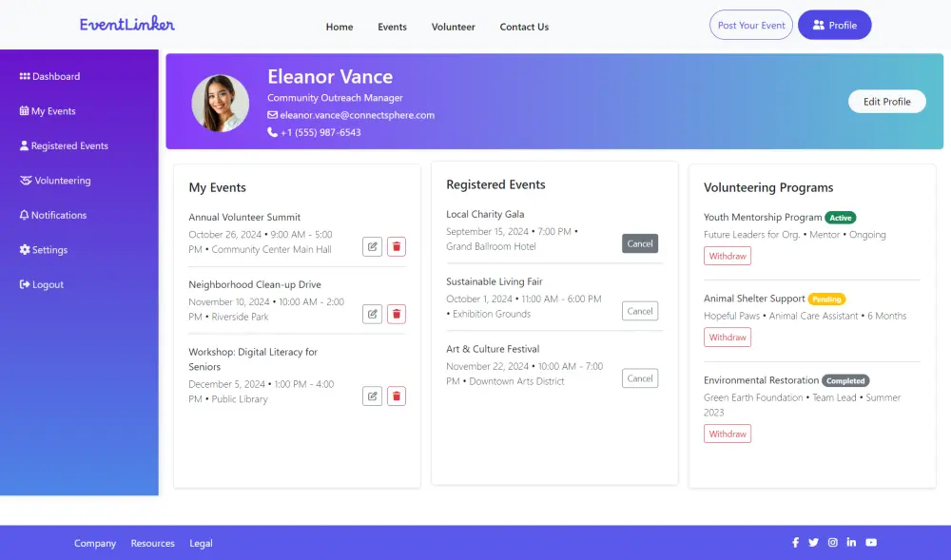Viewport: 951px width, 560px height.
Task: Open the Legal footer link
Action: click(x=201, y=543)
